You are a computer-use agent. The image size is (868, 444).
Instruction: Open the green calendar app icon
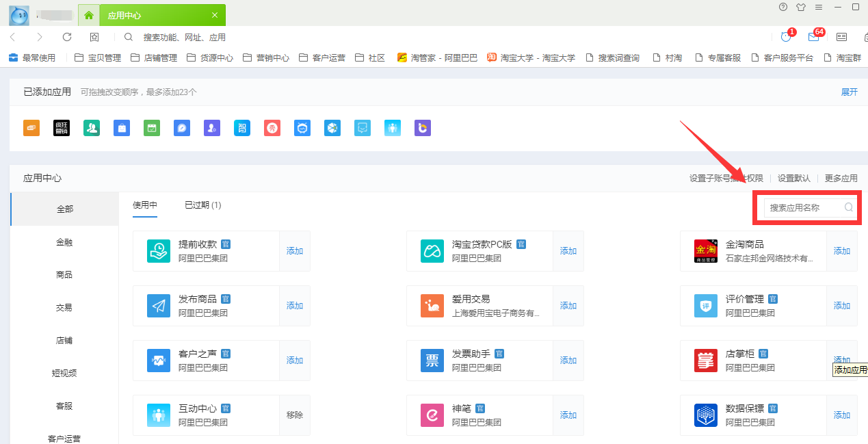tap(152, 128)
